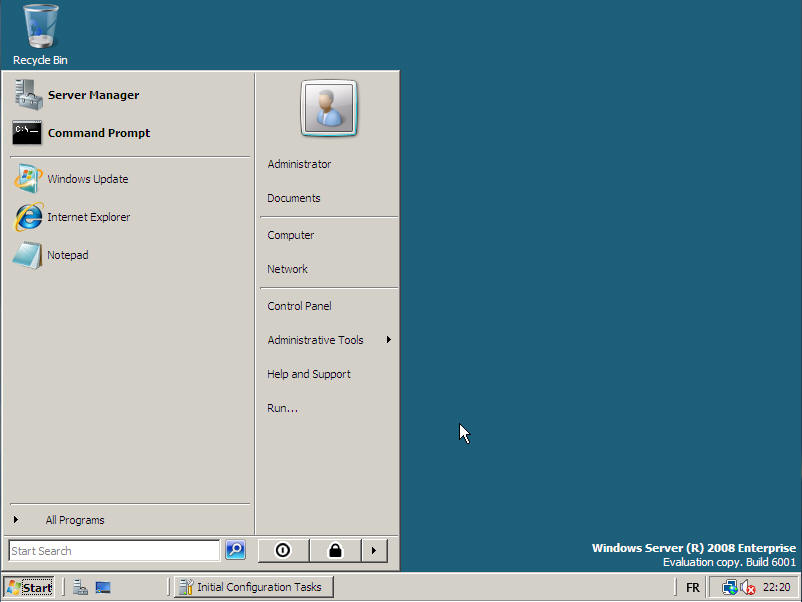Click the user account picture
802x602 pixels.
pos(329,109)
